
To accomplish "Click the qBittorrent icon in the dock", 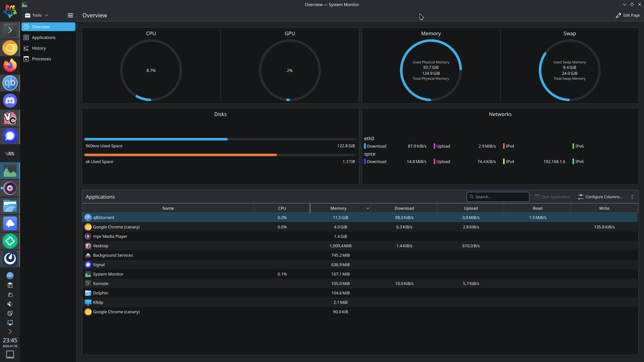I will (x=10, y=83).
